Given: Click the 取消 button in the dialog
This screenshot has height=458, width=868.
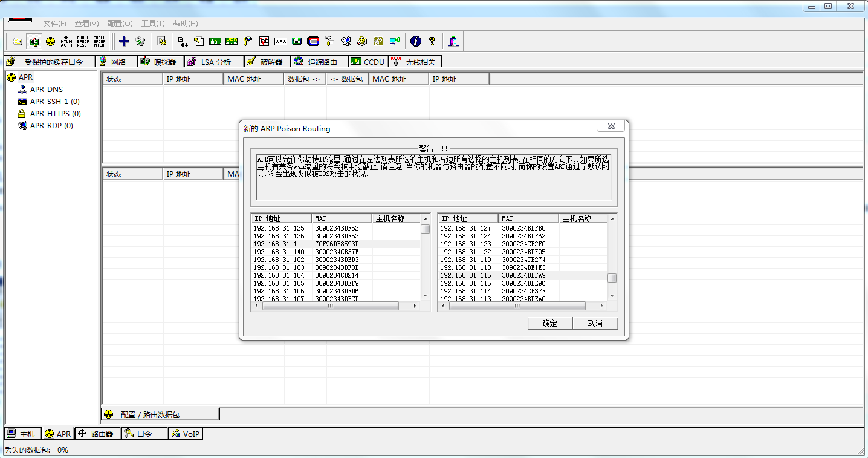Looking at the screenshot, I should pos(595,323).
